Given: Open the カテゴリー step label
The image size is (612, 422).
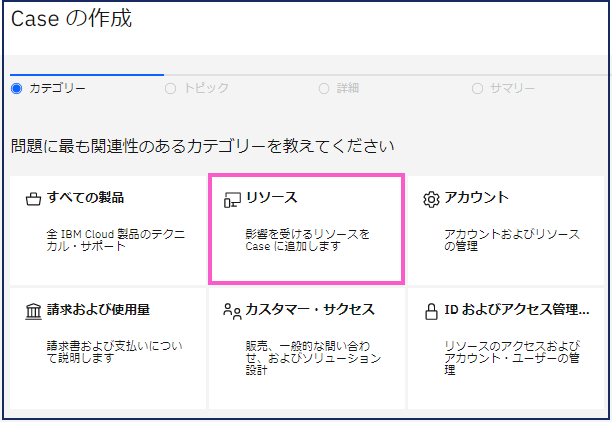Looking at the screenshot, I should click(x=57, y=88).
